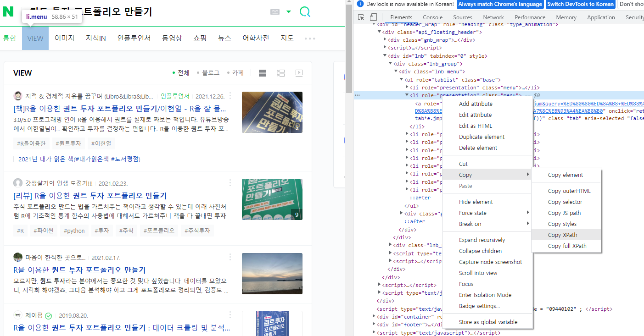
Task: Choose Copy outerHTML in submenu
Action: tap(566, 191)
